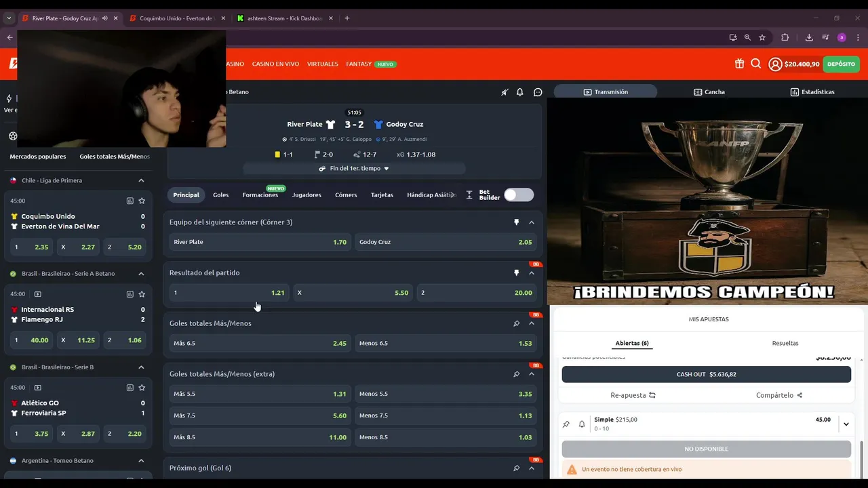This screenshot has width=868, height=488.
Task: Bet Godoy Cruz next corner 2.05
Action: pos(446,242)
